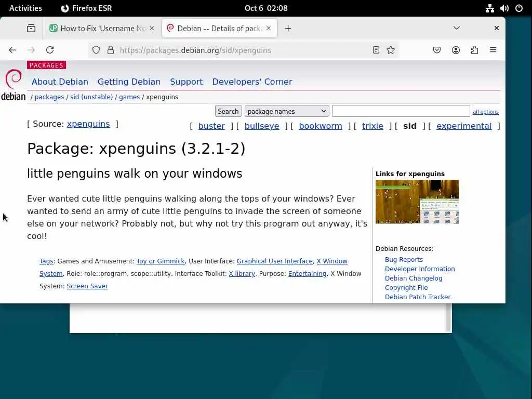Expand the 'package names' search dropdown

click(287, 111)
